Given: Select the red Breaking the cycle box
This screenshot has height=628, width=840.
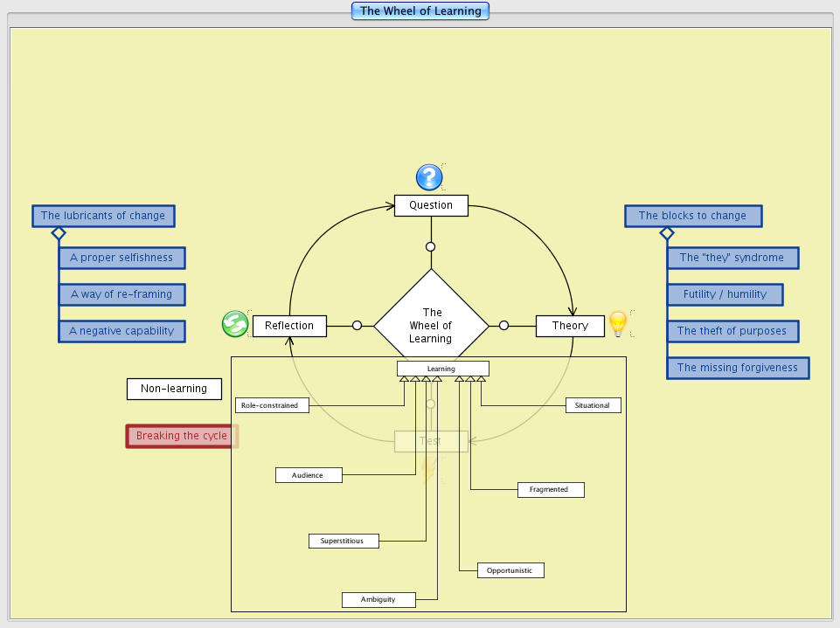Looking at the screenshot, I should click(x=181, y=436).
